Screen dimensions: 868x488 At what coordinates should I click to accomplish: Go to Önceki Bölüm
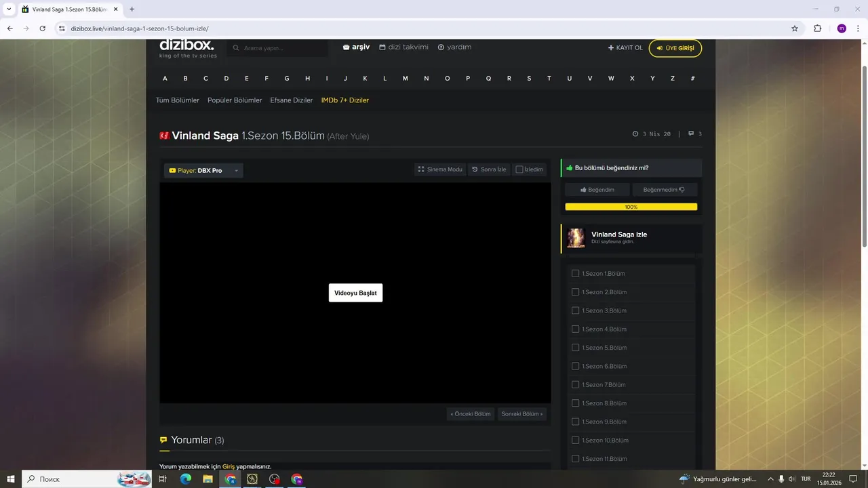(471, 414)
